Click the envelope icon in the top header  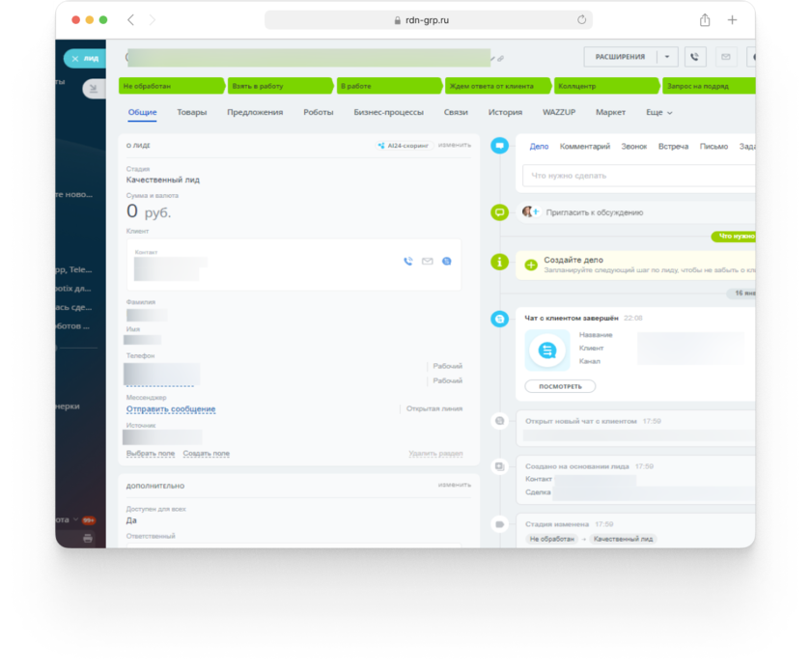pyautogui.click(x=725, y=57)
